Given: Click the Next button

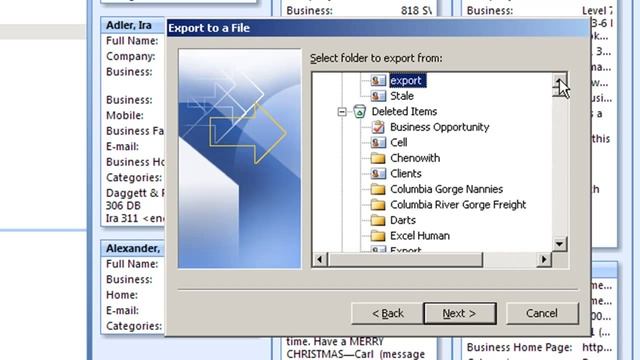Looking at the screenshot, I should tap(460, 313).
